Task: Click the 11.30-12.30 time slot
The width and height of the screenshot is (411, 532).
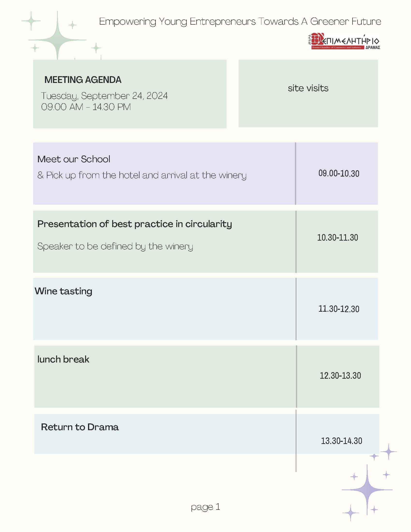Action: coord(339,309)
